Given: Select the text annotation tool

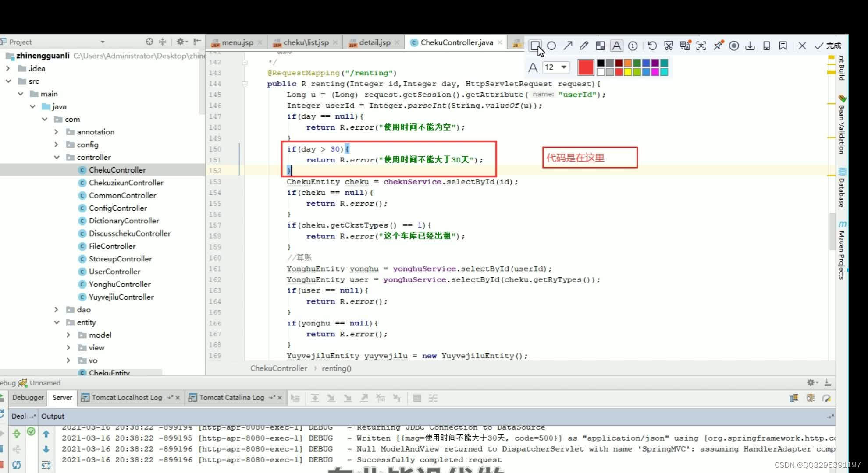Looking at the screenshot, I should tap(616, 46).
